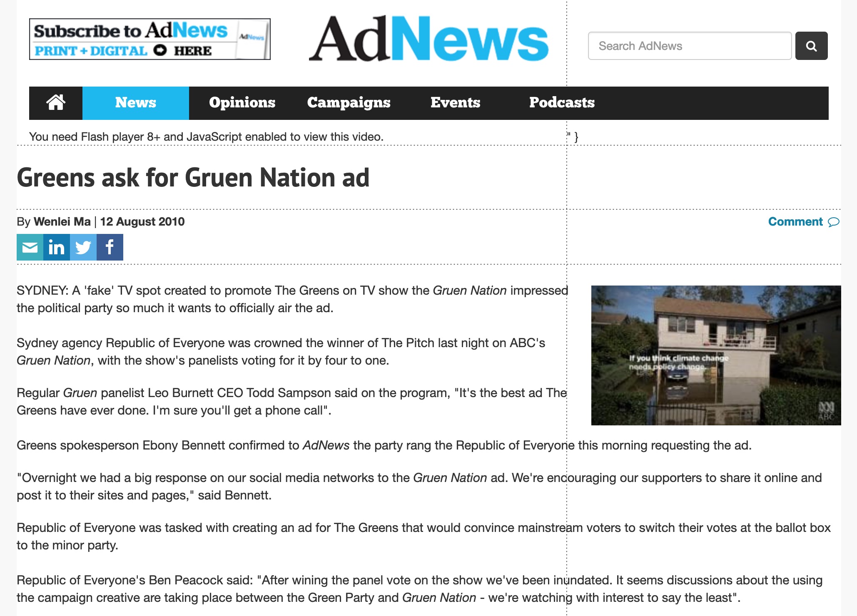Click the Comment speech bubble icon
Viewport: 857px width, 616px height.
[x=834, y=222]
